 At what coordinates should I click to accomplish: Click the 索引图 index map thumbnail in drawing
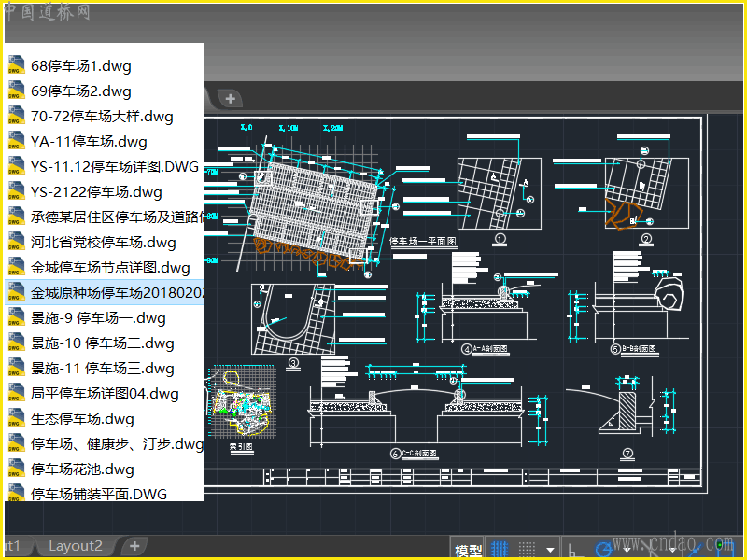pyautogui.click(x=242, y=401)
